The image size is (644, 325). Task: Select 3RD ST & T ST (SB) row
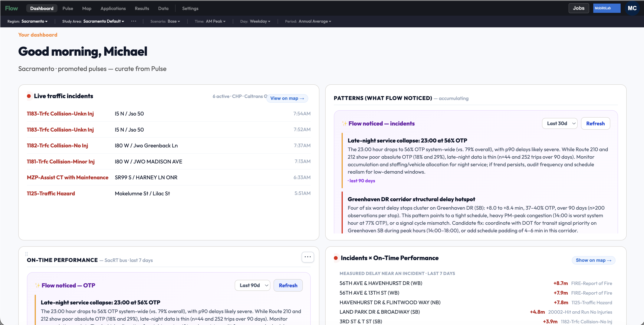(476, 321)
